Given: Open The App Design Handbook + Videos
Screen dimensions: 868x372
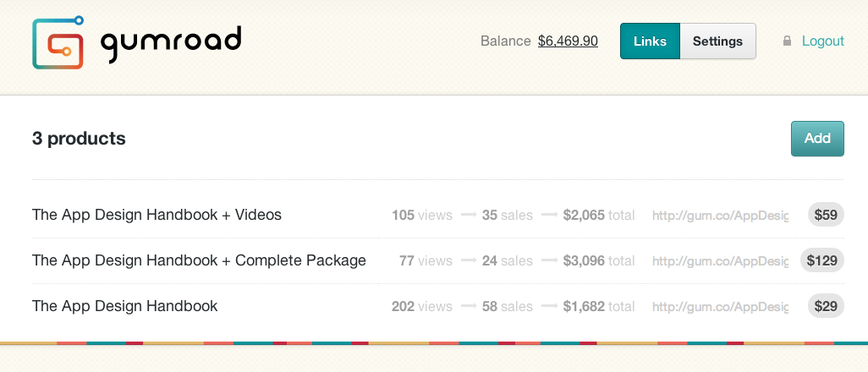Looking at the screenshot, I should (x=157, y=215).
